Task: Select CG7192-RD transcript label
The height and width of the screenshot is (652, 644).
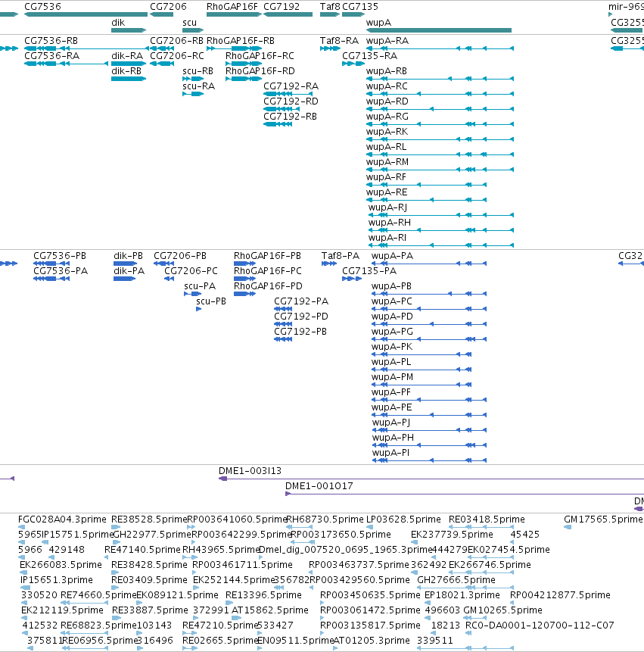Action: tap(291, 101)
